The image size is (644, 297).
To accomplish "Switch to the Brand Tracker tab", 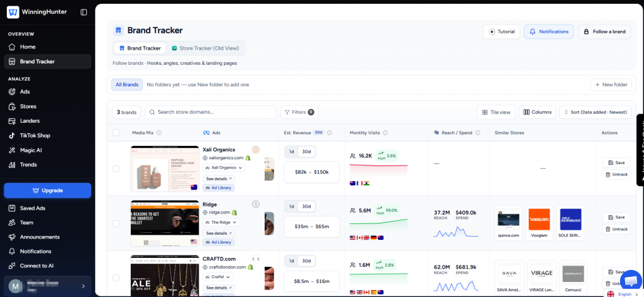I will (x=140, y=48).
